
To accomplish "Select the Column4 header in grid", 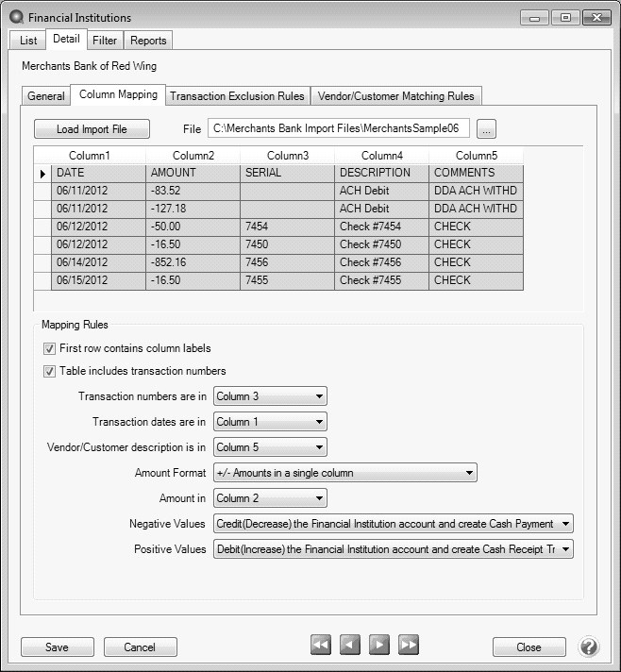I will point(381,156).
